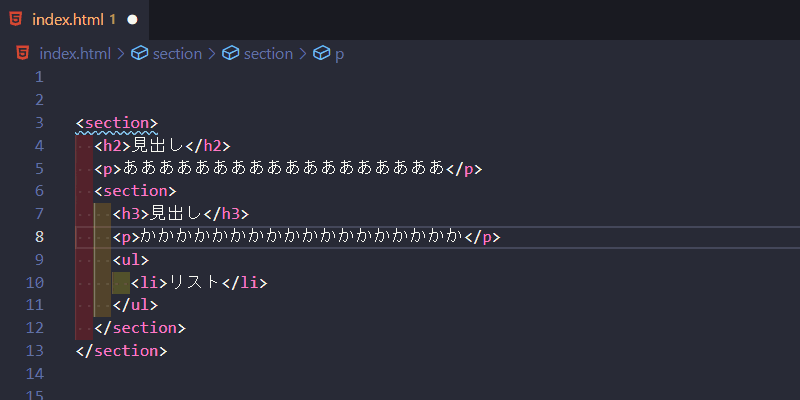The width and height of the screenshot is (800, 400).
Task: Click line number 8 in gutter
Action: click(39, 237)
